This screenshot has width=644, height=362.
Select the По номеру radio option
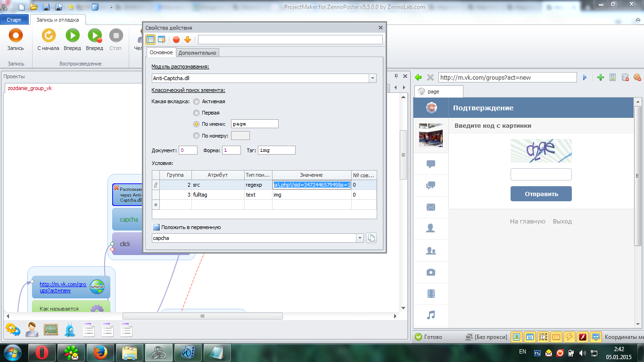[x=197, y=136]
